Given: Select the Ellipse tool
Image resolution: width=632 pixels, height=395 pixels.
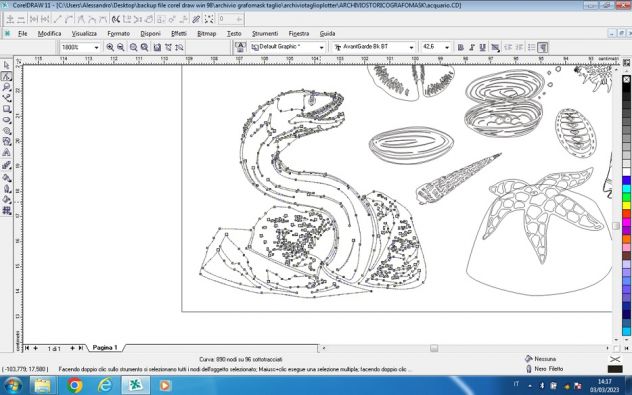Looking at the screenshot, I should coord(6,120).
